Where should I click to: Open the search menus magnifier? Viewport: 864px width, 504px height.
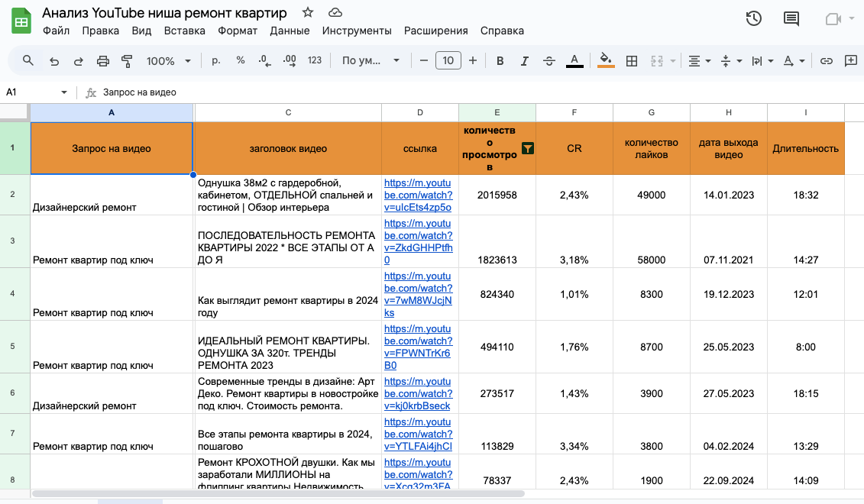(28, 60)
